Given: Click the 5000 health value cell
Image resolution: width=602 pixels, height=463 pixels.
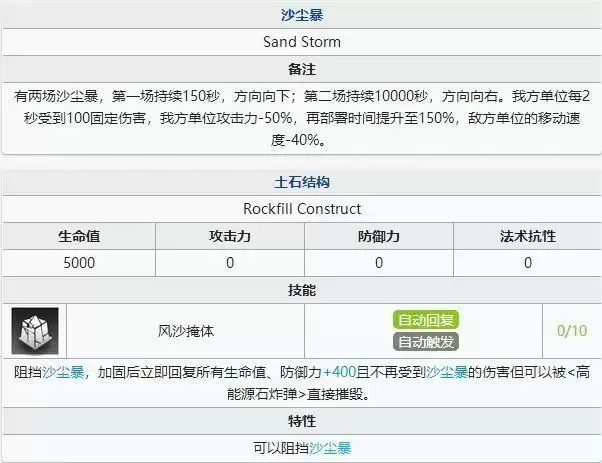Looking at the screenshot, I should tap(78, 262).
